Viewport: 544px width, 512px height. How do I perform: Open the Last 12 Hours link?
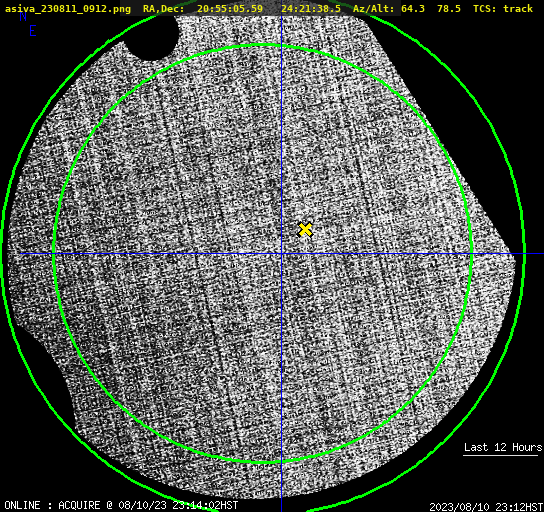[x=503, y=447]
